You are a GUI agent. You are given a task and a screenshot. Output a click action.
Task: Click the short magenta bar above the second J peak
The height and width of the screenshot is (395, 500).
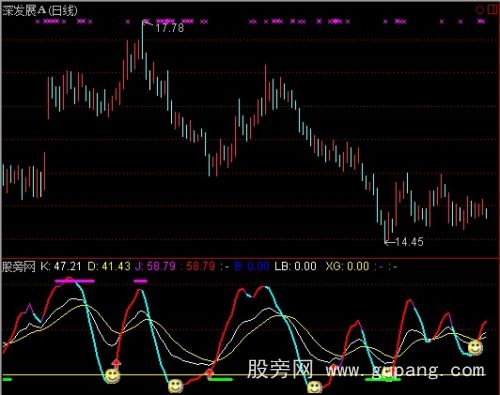[140, 281]
